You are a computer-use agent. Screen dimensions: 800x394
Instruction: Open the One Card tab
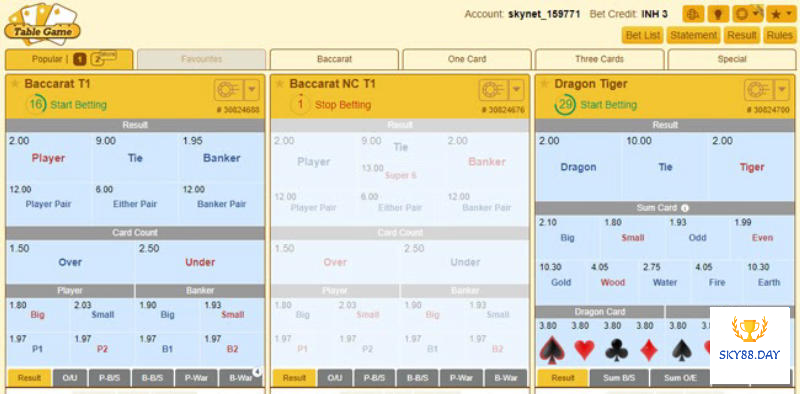tap(467, 59)
